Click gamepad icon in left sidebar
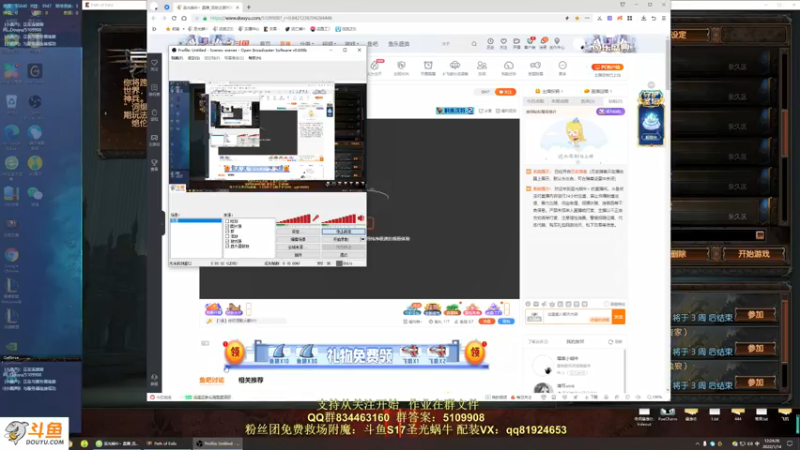The image size is (800, 450). point(154,140)
